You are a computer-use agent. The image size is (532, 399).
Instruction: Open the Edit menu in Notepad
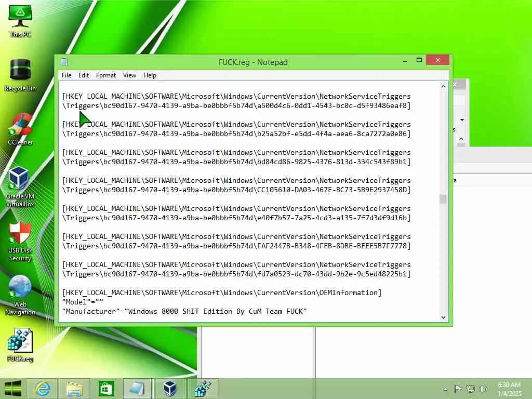(x=84, y=75)
